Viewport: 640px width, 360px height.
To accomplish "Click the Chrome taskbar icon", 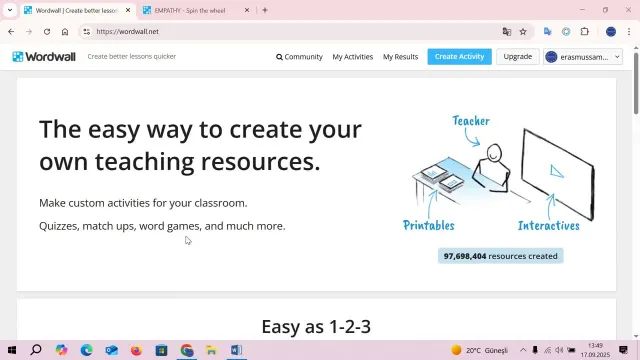I will (x=187, y=350).
